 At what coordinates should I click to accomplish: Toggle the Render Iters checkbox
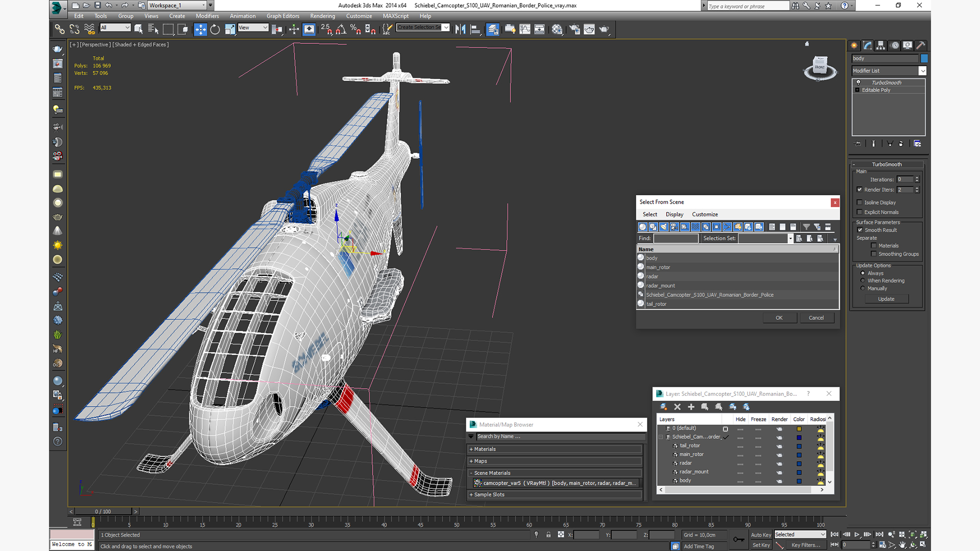tap(860, 190)
